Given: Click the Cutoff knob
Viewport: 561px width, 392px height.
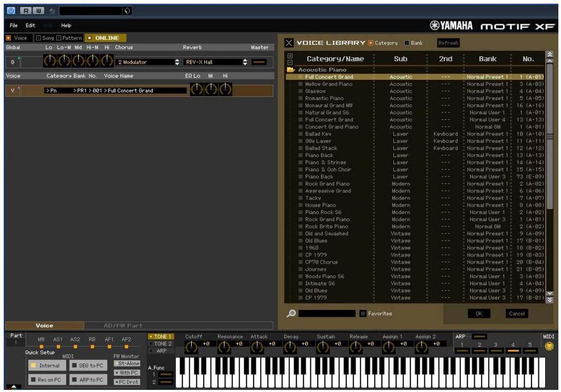Looking at the screenshot, I should pyautogui.click(x=191, y=346).
